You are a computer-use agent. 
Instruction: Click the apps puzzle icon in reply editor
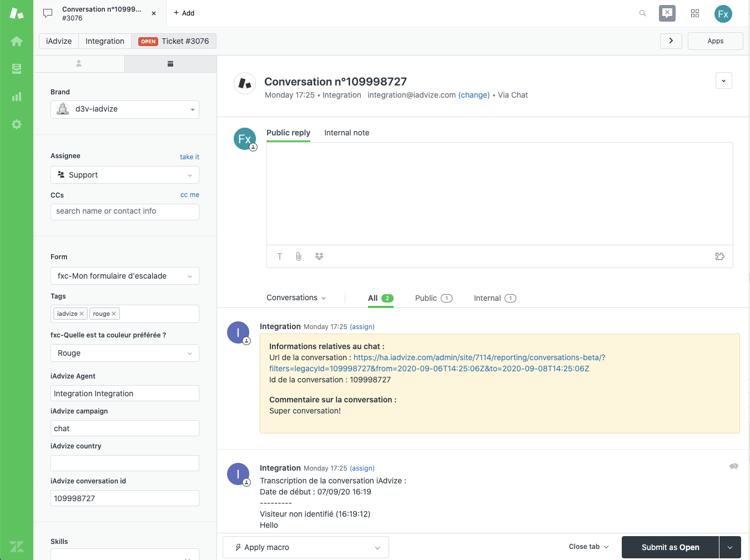tap(720, 256)
